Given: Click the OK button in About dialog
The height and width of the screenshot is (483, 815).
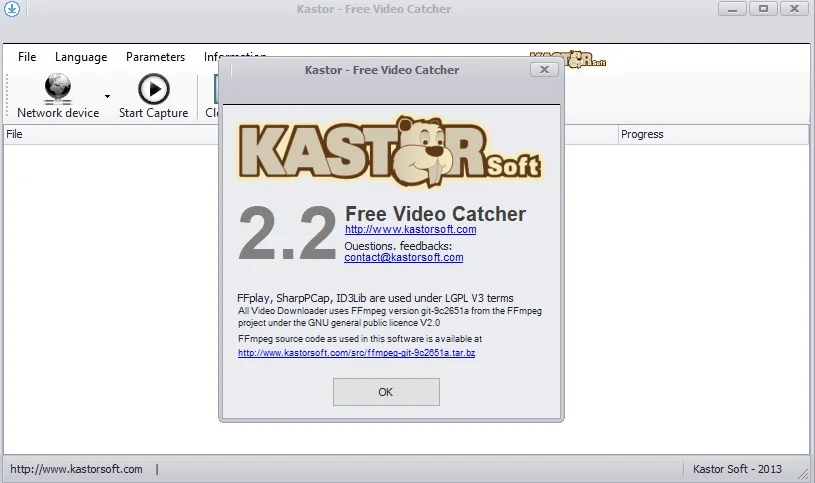Looking at the screenshot, I should pos(386,392).
